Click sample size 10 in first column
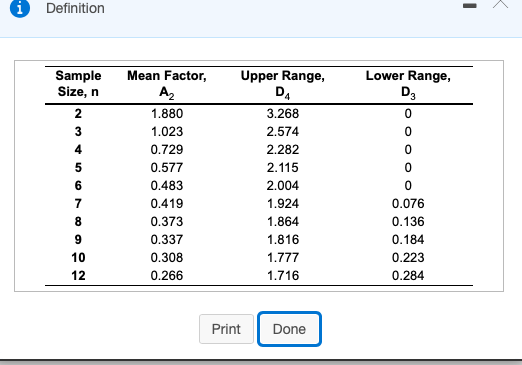 (x=78, y=258)
